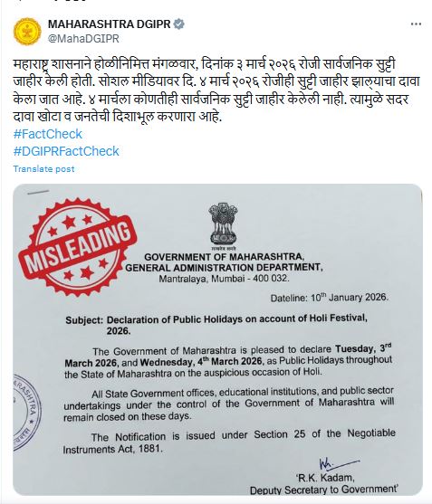This screenshot has height=504, width=432.
Task: Click the signature above R.K. Kadam
Action: pos(339,464)
